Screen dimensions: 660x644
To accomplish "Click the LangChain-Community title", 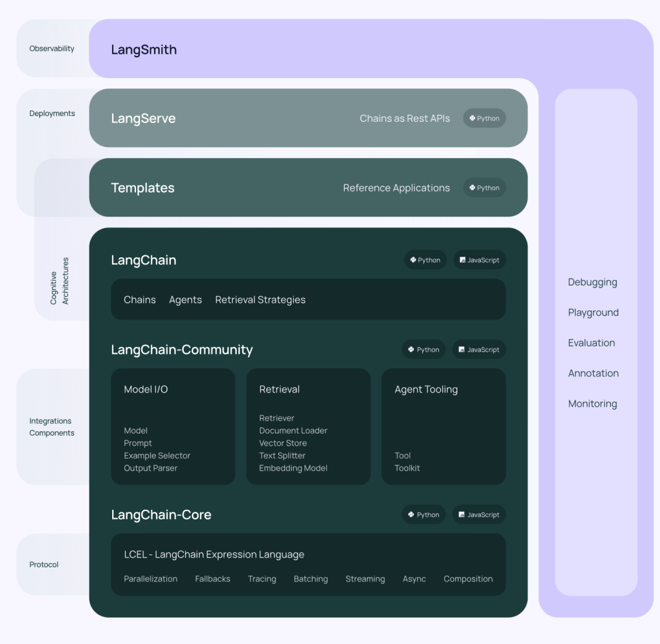I will point(182,350).
